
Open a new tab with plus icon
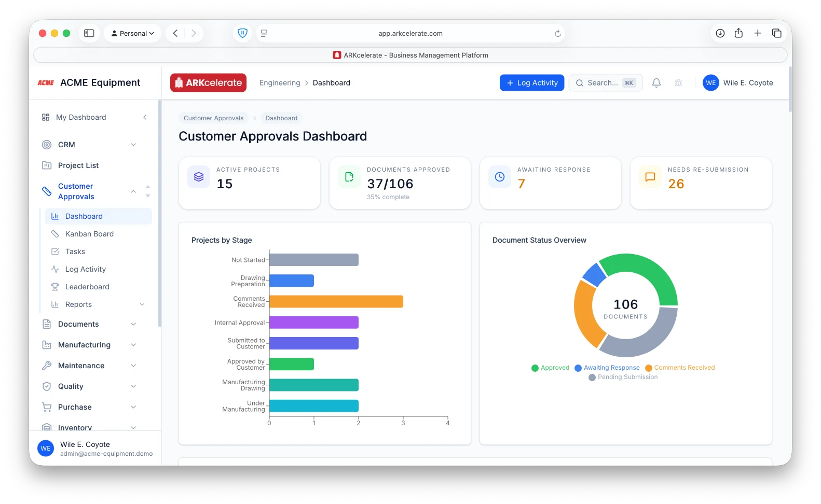(758, 33)
